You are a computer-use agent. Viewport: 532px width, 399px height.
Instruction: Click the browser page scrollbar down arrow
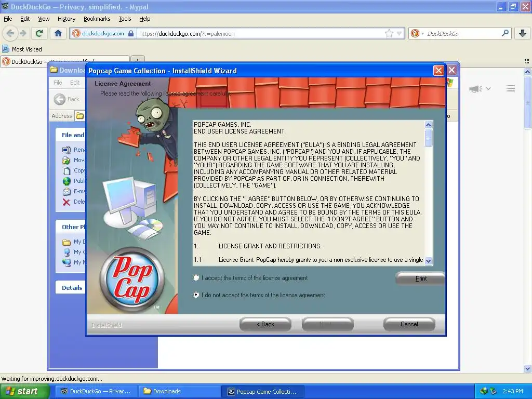[527, 368]
